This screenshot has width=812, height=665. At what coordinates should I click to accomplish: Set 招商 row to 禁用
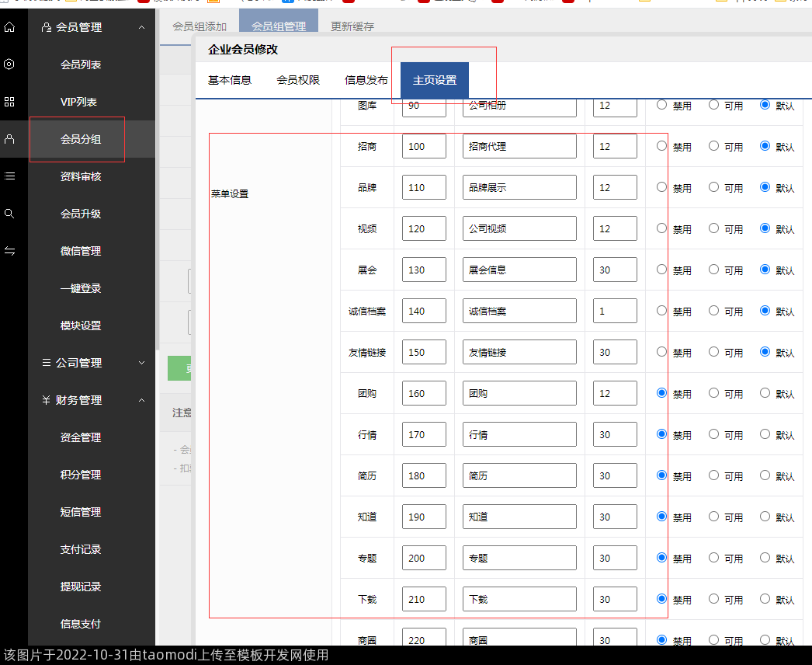click(661, 145)
